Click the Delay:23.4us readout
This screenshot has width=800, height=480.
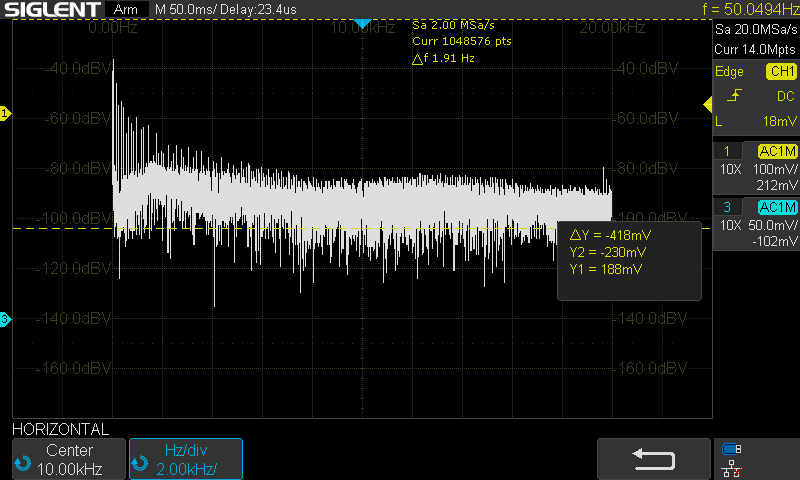pyautogui.click(x=259, y=9)
